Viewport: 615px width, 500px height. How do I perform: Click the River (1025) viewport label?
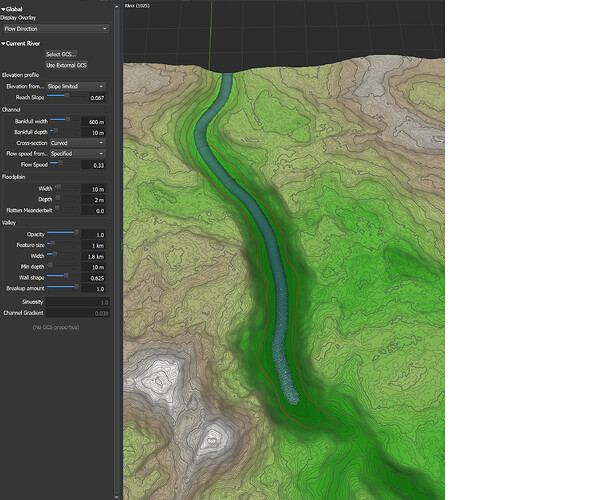click(136, 4)
